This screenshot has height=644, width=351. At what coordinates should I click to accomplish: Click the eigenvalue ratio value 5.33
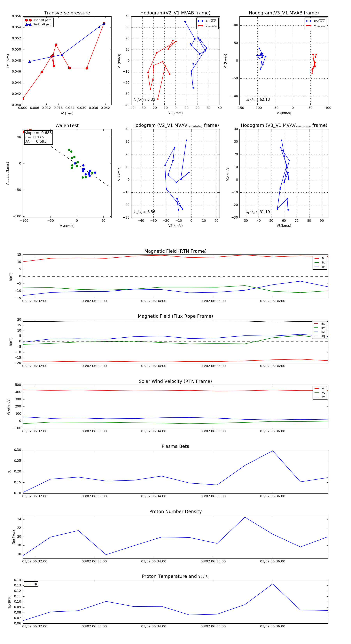(x=151, y=100)
